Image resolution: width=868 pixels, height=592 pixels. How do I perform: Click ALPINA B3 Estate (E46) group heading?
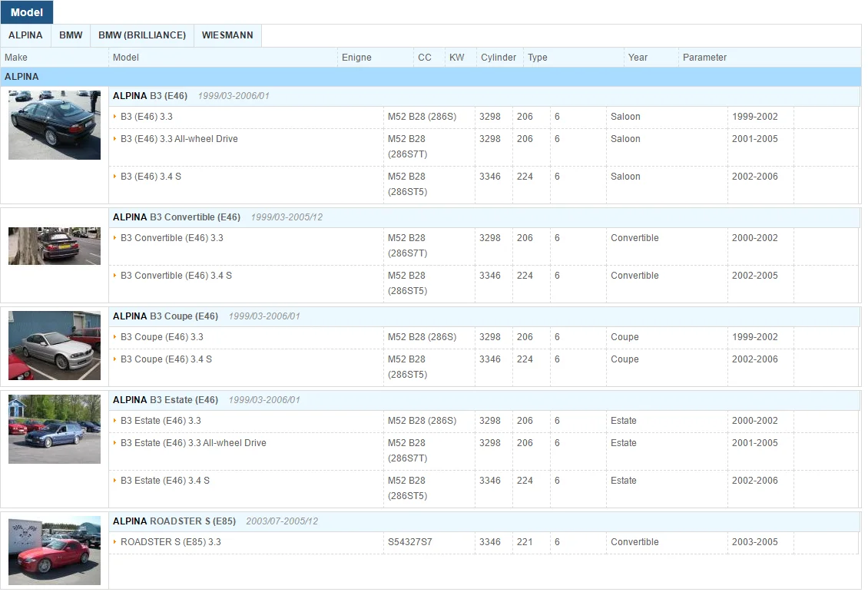[x=165, y=399]
